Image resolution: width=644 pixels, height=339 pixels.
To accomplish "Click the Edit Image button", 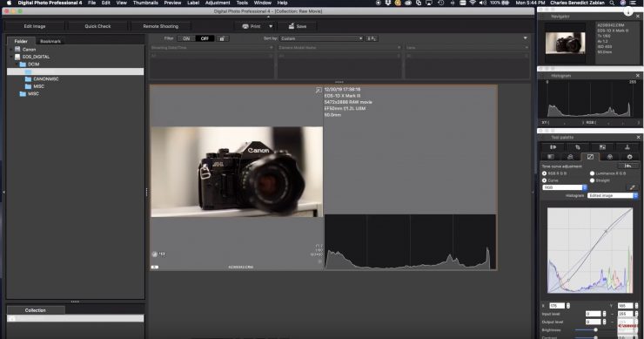I will click(35, 26).
